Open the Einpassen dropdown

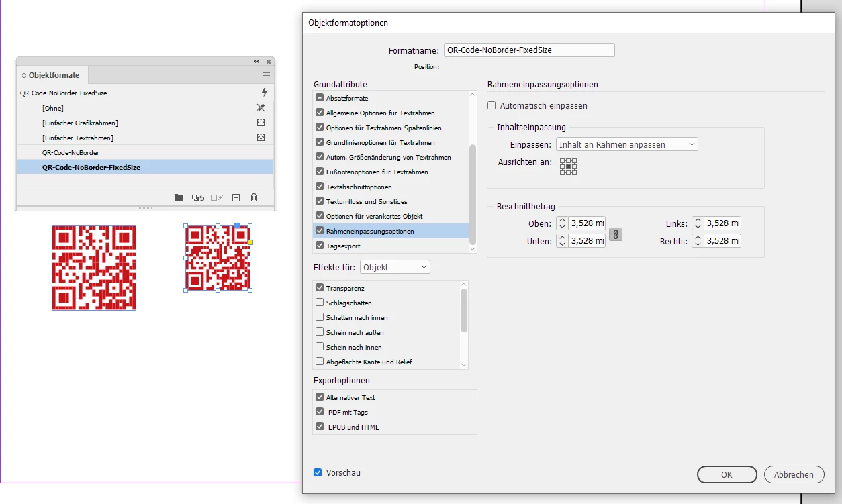click(x=627, y=144)
